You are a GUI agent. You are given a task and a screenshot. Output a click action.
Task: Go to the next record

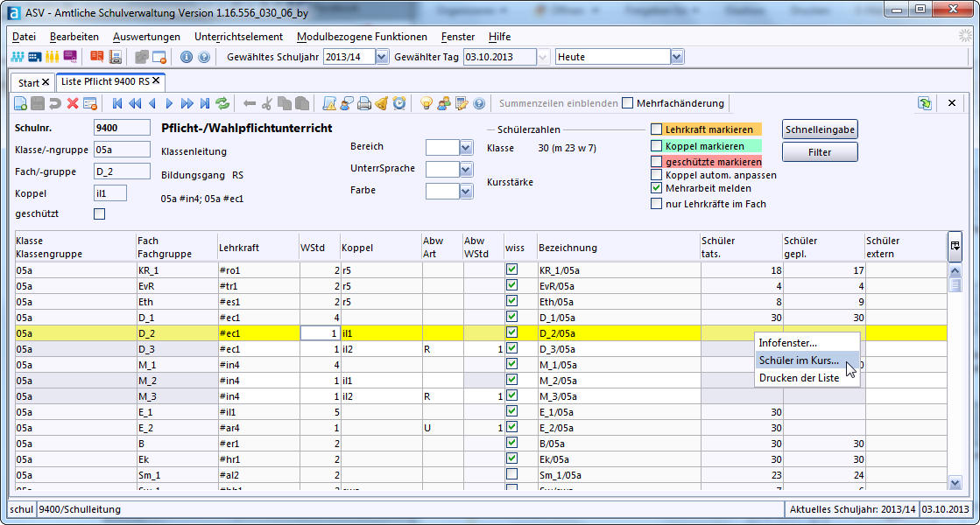(x=169, y=103)
